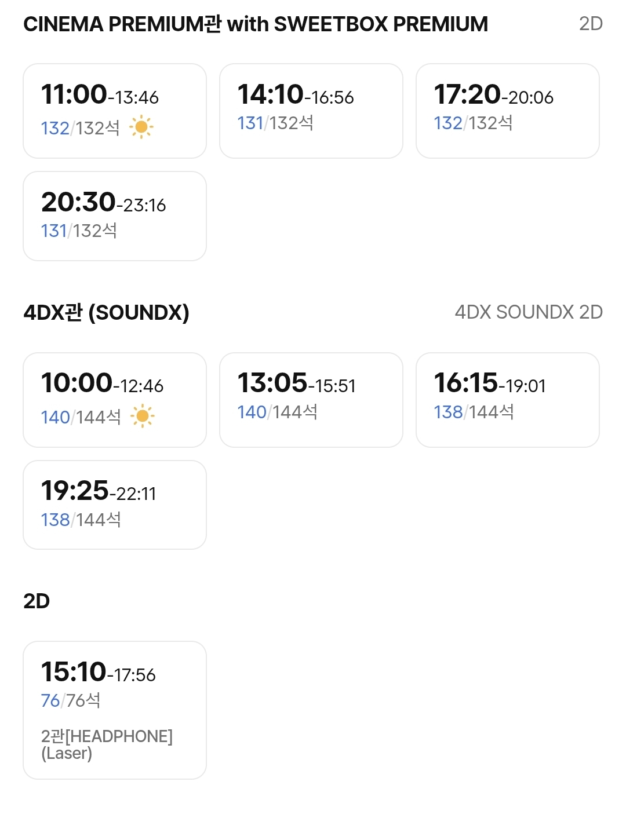Click the 4DX SOUNDX 2D format label
626x840 pixels.
pos(529,312)
